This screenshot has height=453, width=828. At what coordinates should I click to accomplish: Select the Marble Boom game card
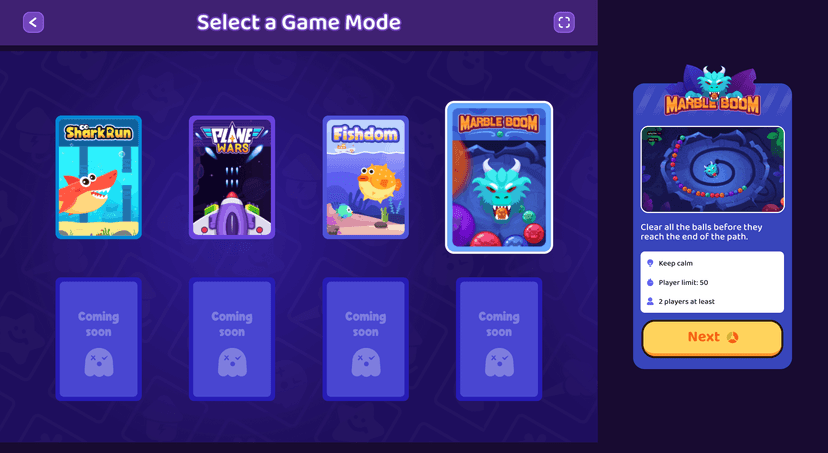tap(499, 177)
